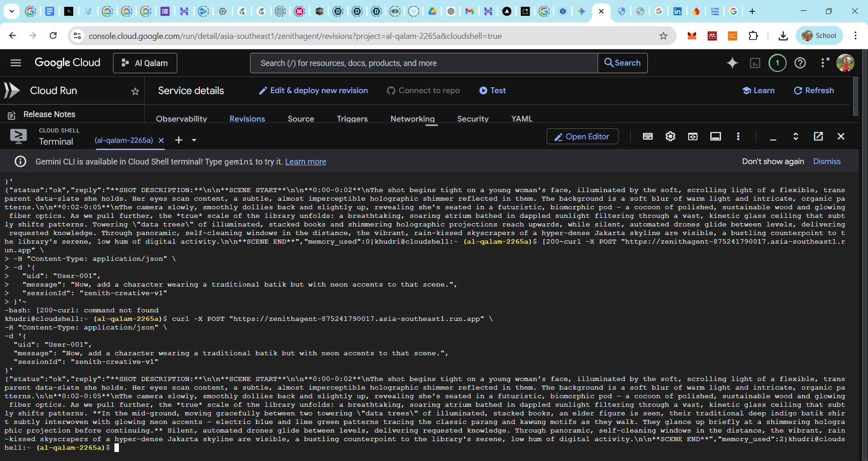Dismiss the Gemini CLI banner

(827, 161)
